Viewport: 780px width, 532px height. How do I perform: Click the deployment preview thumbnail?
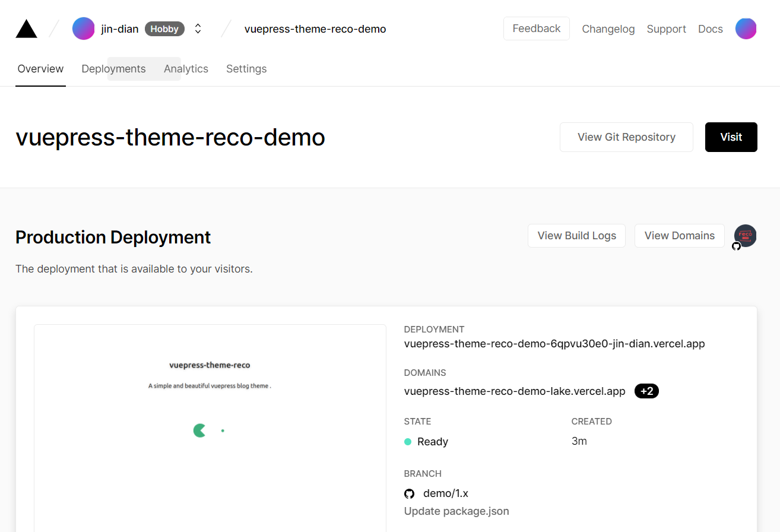210,427
